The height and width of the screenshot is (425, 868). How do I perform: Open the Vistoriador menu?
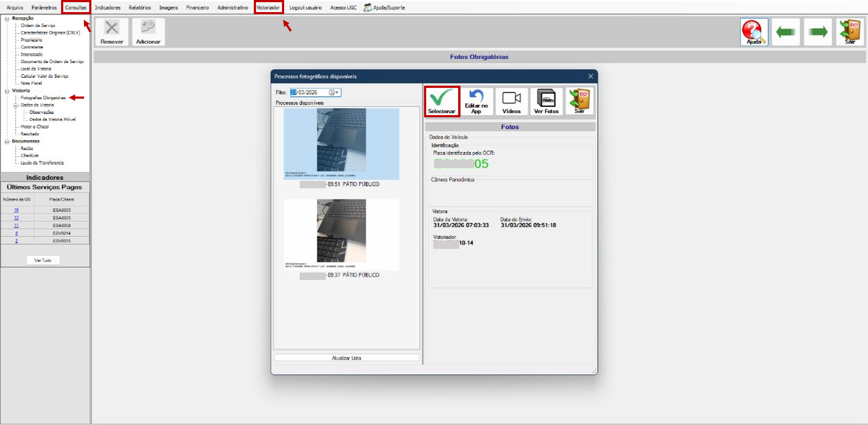point(268,7)
